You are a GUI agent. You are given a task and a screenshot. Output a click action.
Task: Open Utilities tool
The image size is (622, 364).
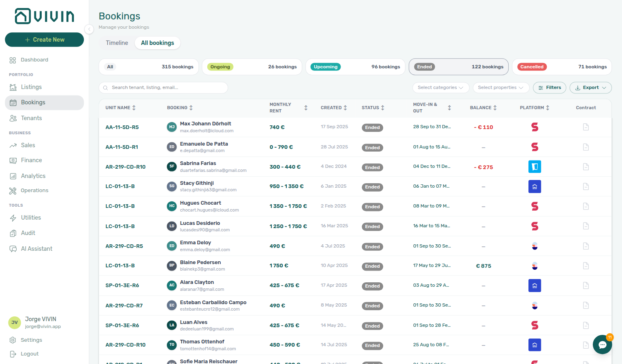click(x=45, y=218)
